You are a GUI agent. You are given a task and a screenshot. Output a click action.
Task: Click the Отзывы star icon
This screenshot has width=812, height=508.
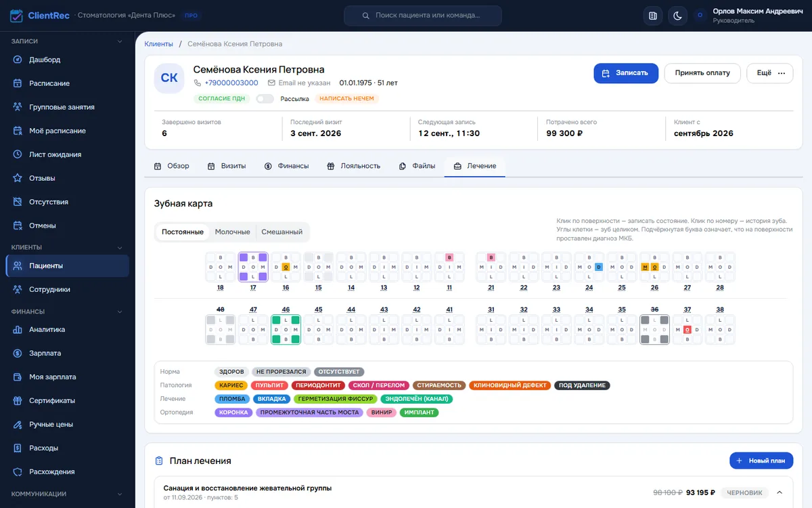pyautogui.click(x=18, y=178)
